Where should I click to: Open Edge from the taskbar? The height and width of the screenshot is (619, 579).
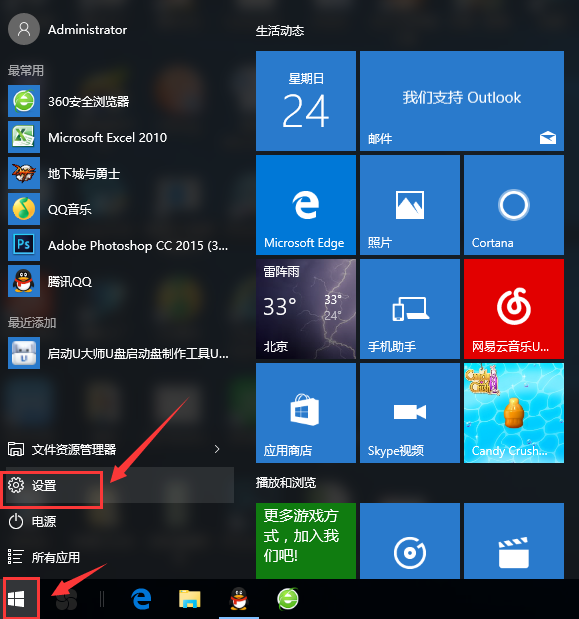click(141, 599)
